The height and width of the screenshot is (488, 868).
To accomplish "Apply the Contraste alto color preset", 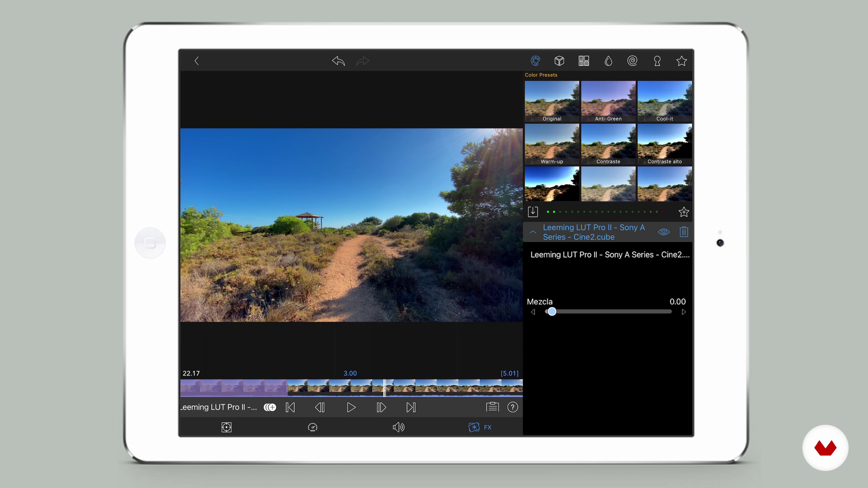I will tap(665, 144).
